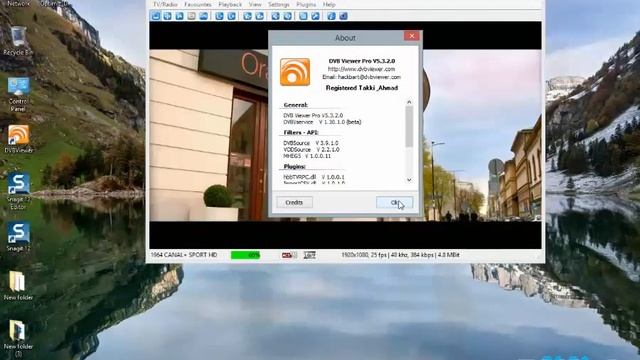The height and width of the screenshot is (360, 640).
Task: Click the 'Filters - API:' section heading
Action: coord(301,133)
